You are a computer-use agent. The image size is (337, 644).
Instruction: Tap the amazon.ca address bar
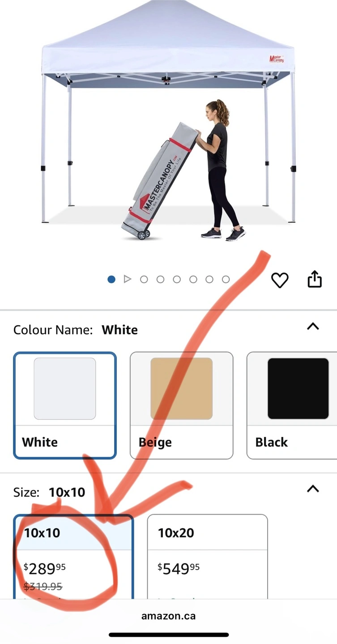[x=168, y=616]
